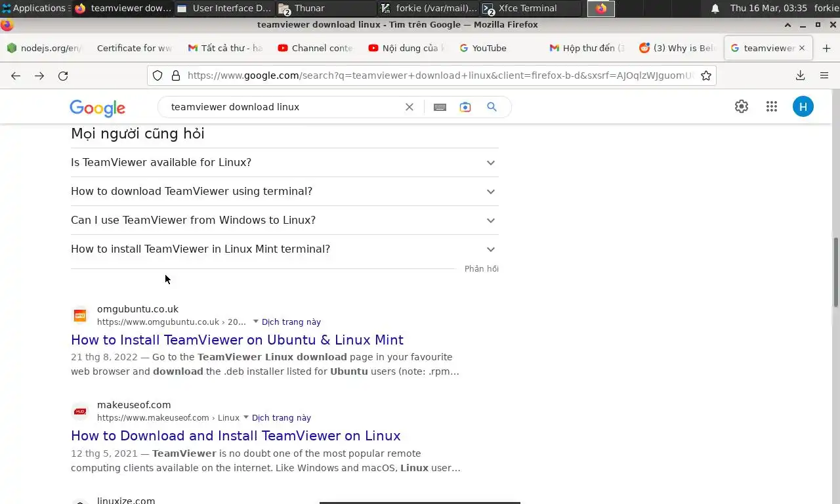The image size is (840, 504).
Task: Switch to (3) Why is Bel tab
Action: pos(678,48)
